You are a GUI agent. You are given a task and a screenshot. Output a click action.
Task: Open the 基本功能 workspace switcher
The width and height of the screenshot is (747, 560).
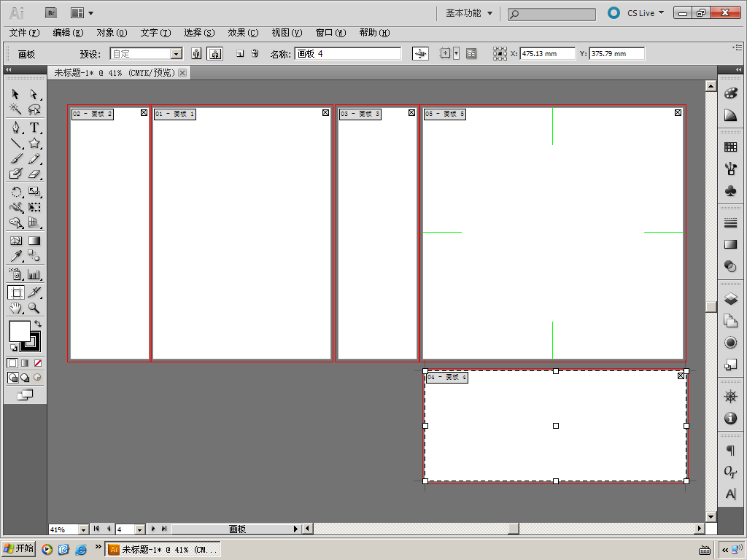tap(469, 13)
